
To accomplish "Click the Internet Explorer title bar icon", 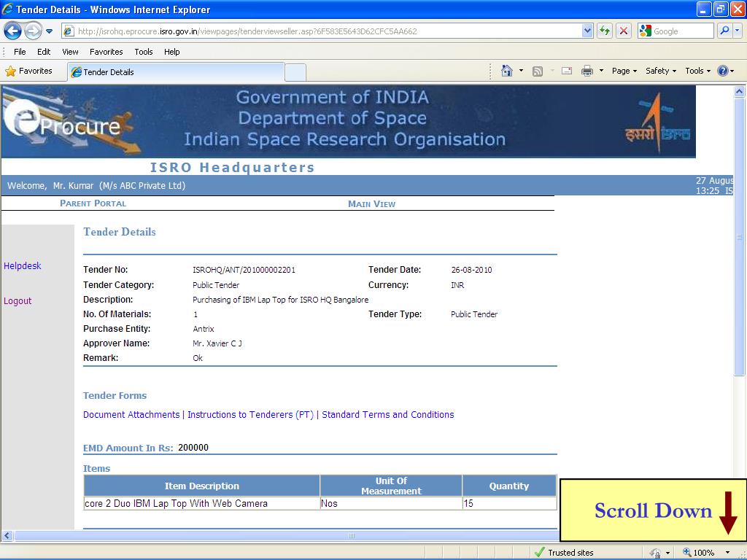I will (x=7, y=9).
